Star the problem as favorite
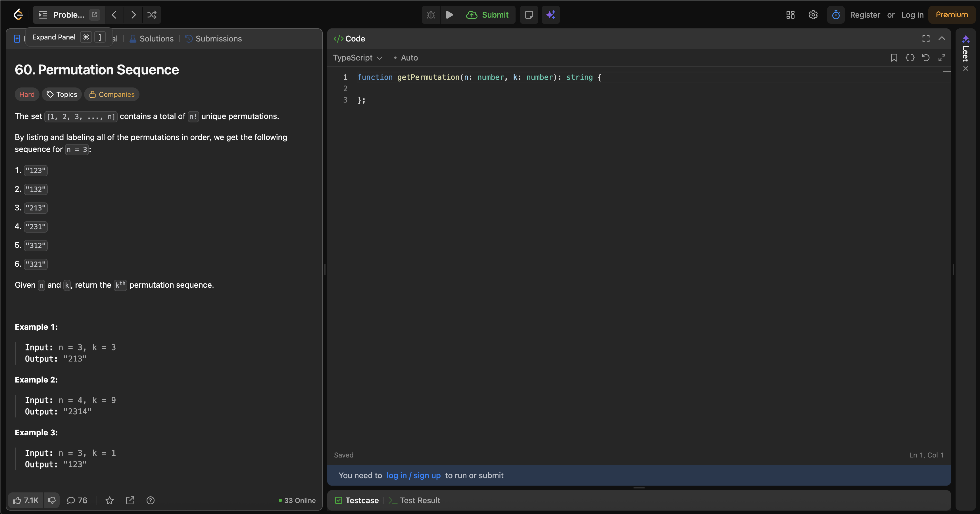 [x=109, y=500]
